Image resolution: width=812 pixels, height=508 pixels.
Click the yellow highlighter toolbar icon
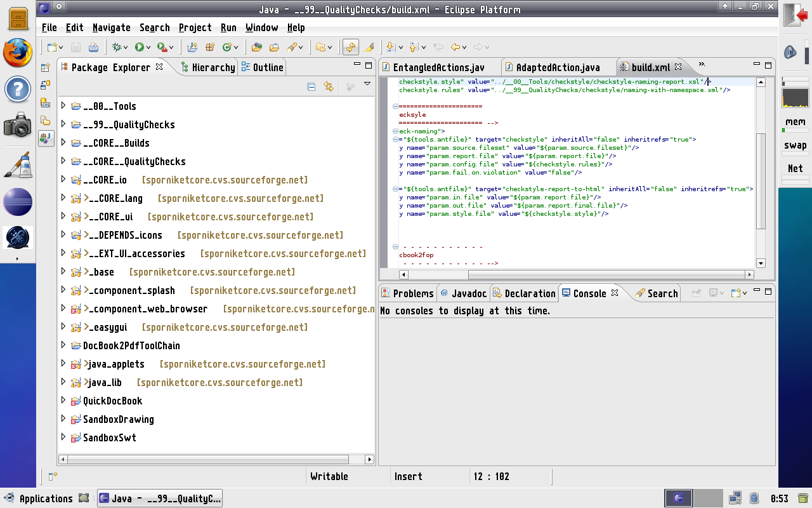click(x=369, y=47)
